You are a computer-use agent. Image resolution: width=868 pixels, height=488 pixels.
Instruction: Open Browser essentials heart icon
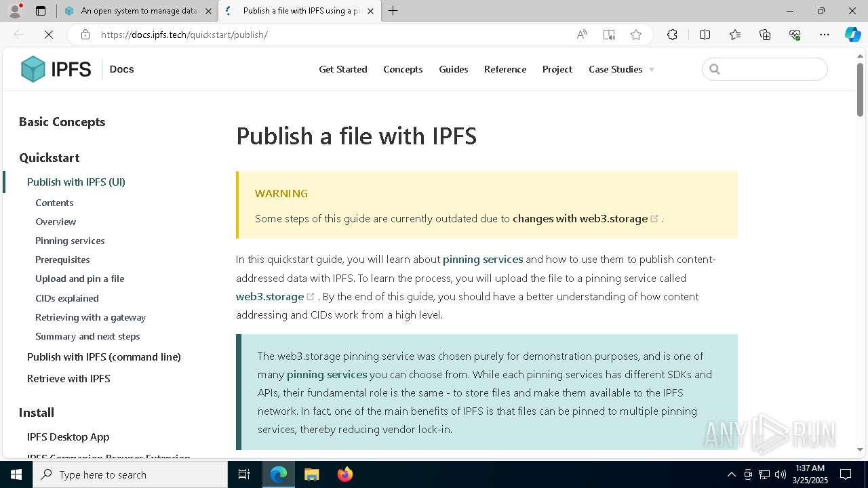point(795,35)
